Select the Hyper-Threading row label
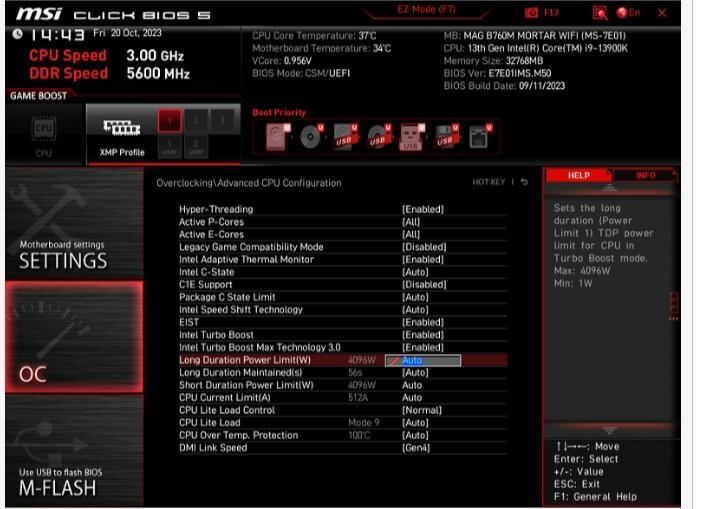720x509 pixels. [216, 209]
